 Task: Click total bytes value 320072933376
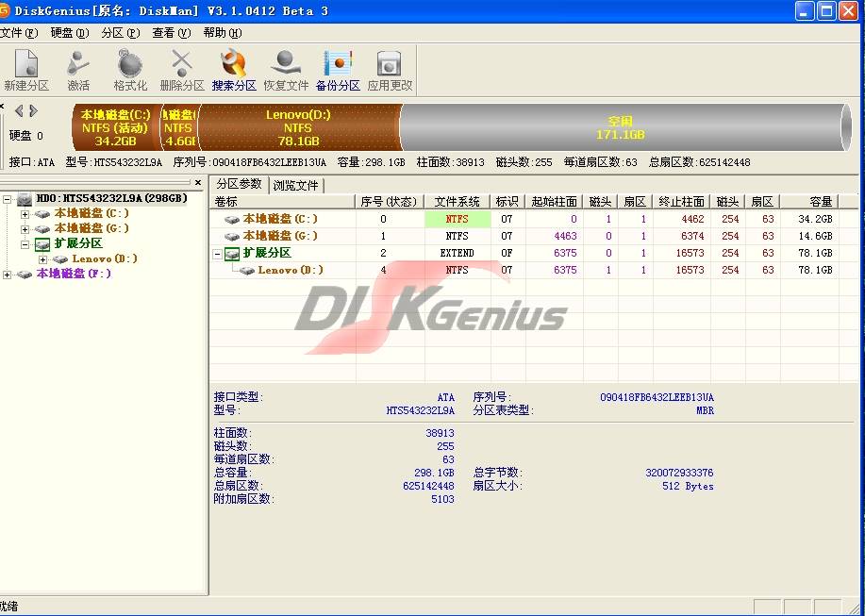pyautogui.click(x=679, y=474)
